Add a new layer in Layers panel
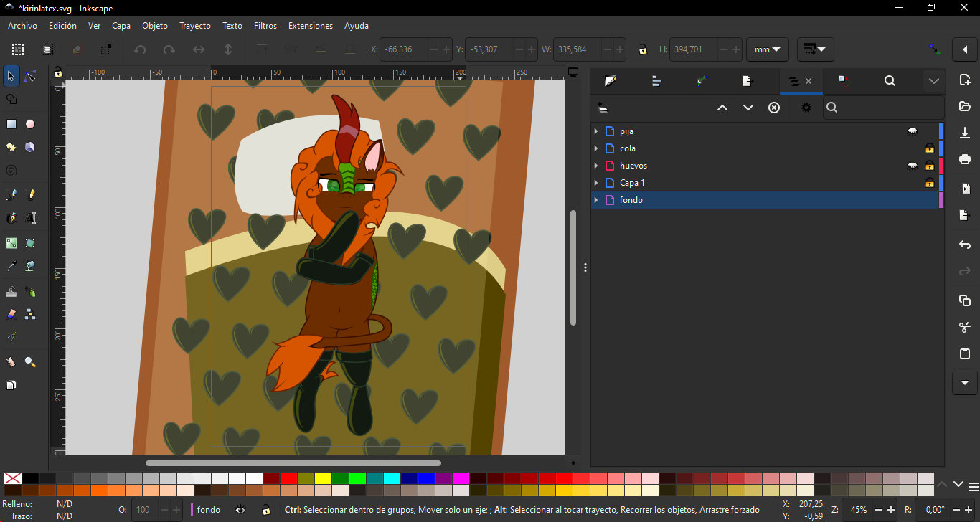 [603, 108]
